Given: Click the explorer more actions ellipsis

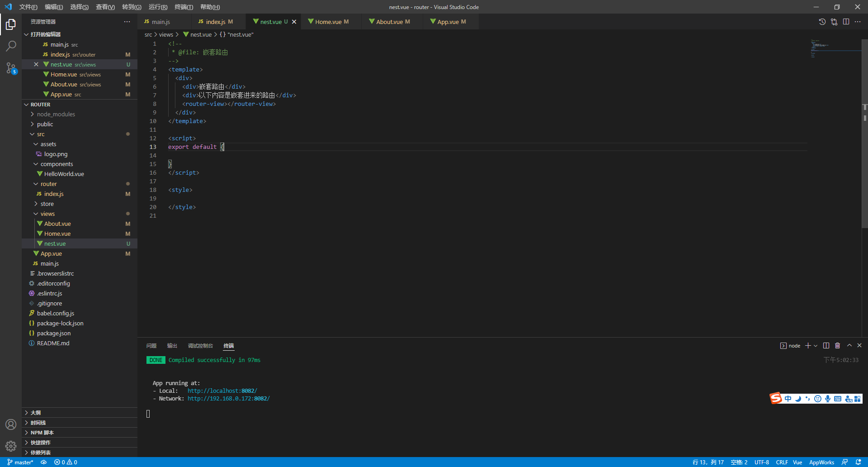Looking at the screenshot, I should coord(127,22).
